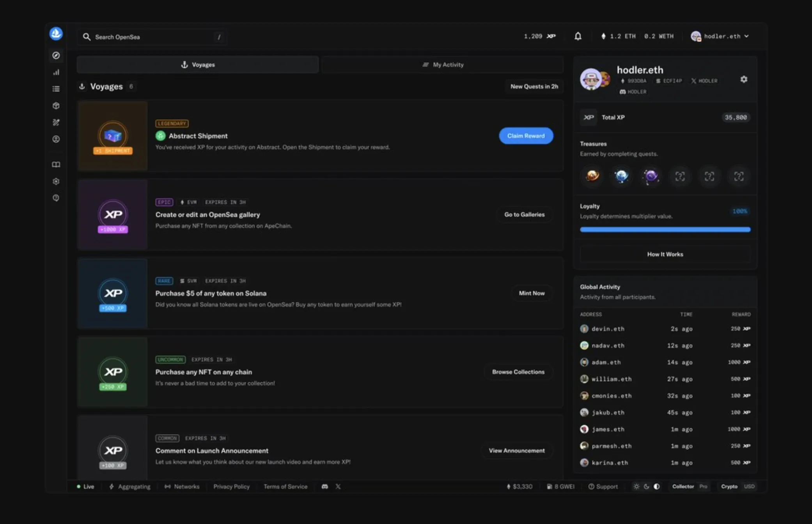812x524 pixels.
Task: Open the list view sidebar icon
Action: (56, 89)
